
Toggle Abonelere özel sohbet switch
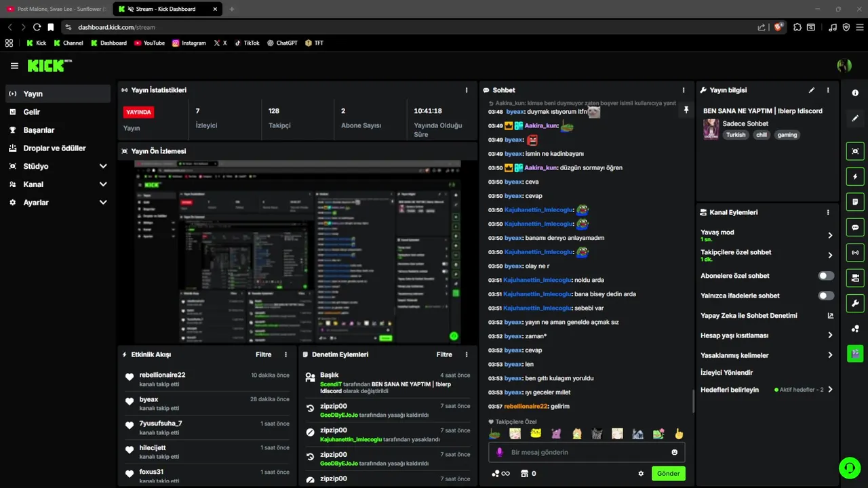pyautogui.click(x=826, y=276)
